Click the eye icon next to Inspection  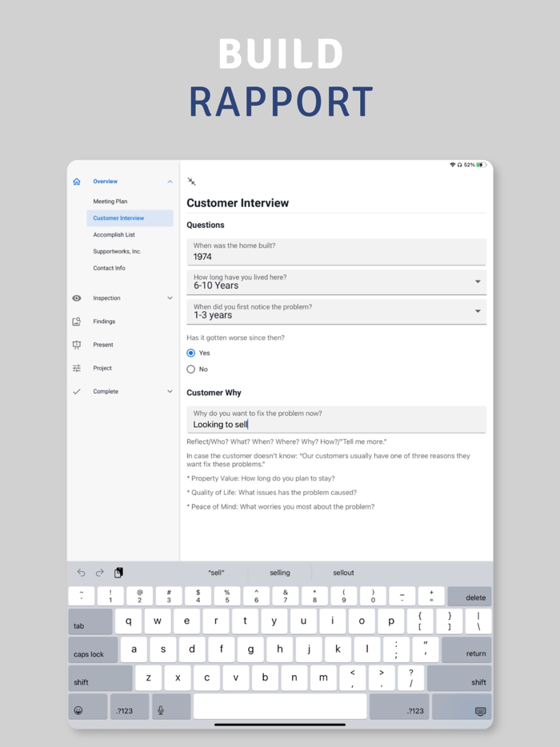[x=77, y=298]
